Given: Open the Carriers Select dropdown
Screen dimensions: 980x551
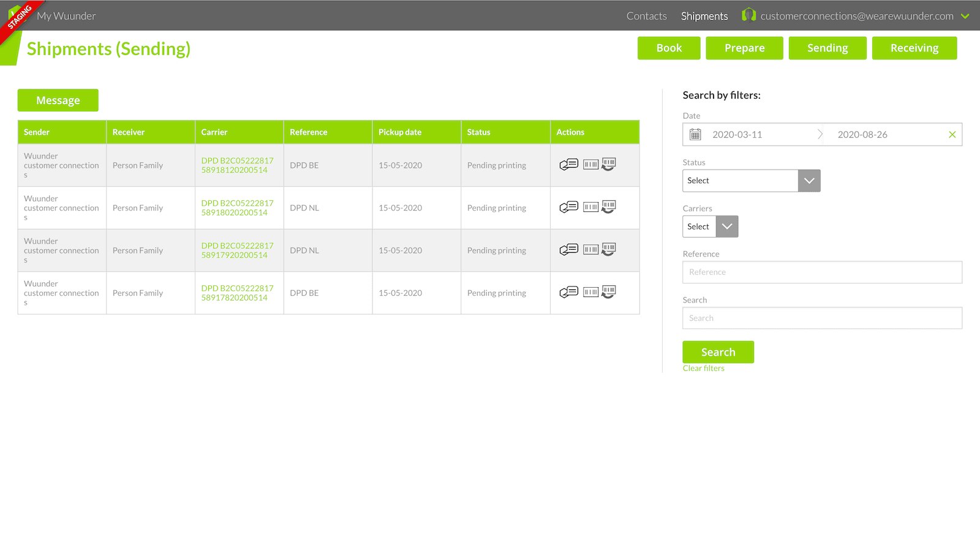Looking at the screenshot, I should (x=726, y=226).
